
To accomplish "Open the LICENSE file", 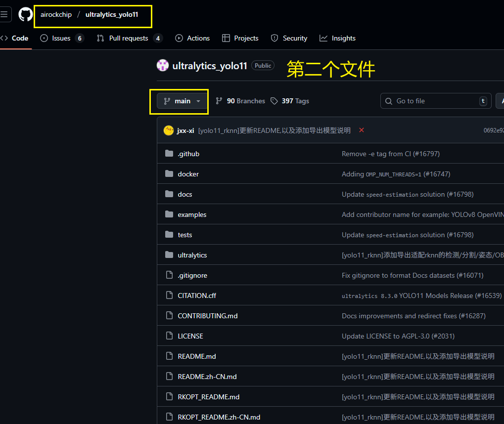I will coord(190,336).
